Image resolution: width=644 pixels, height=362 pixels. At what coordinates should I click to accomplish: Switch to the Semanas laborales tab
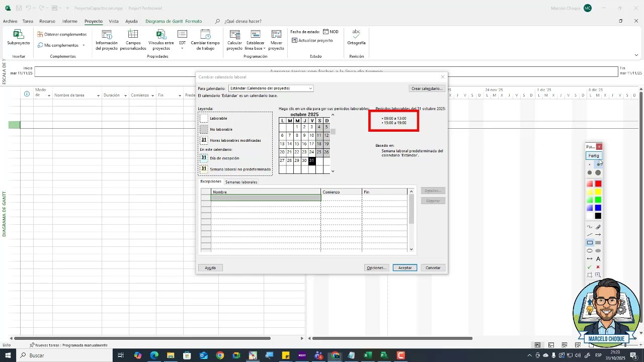pos(241,182)
